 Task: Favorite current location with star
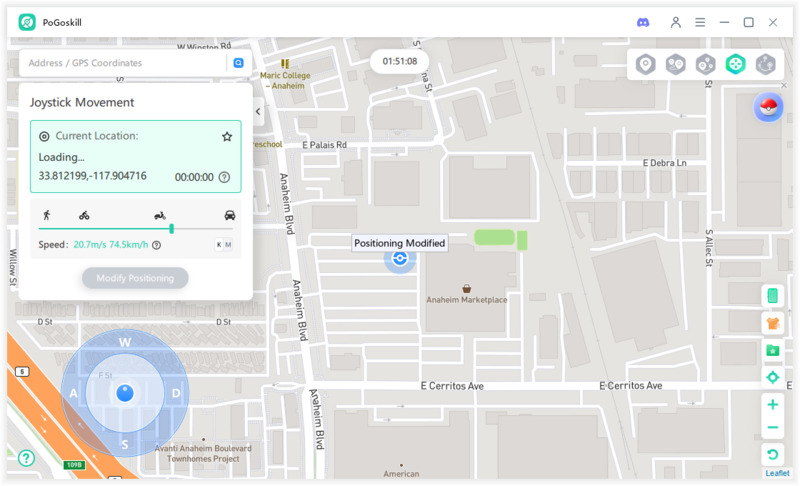point(227,136)
